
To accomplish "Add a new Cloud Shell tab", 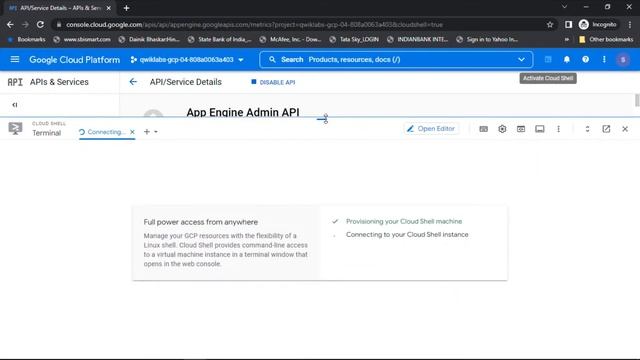I will tap(147, 132).
